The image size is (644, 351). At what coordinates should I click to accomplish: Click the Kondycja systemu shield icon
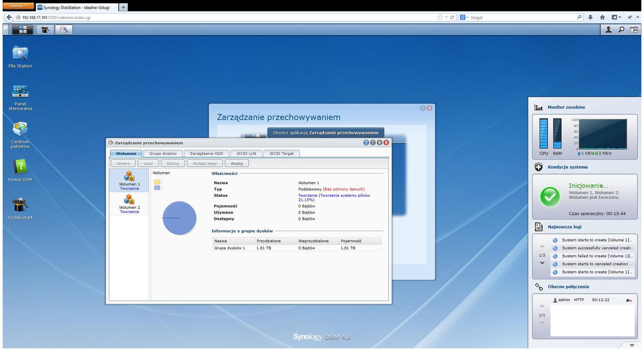tap(539, 167)
